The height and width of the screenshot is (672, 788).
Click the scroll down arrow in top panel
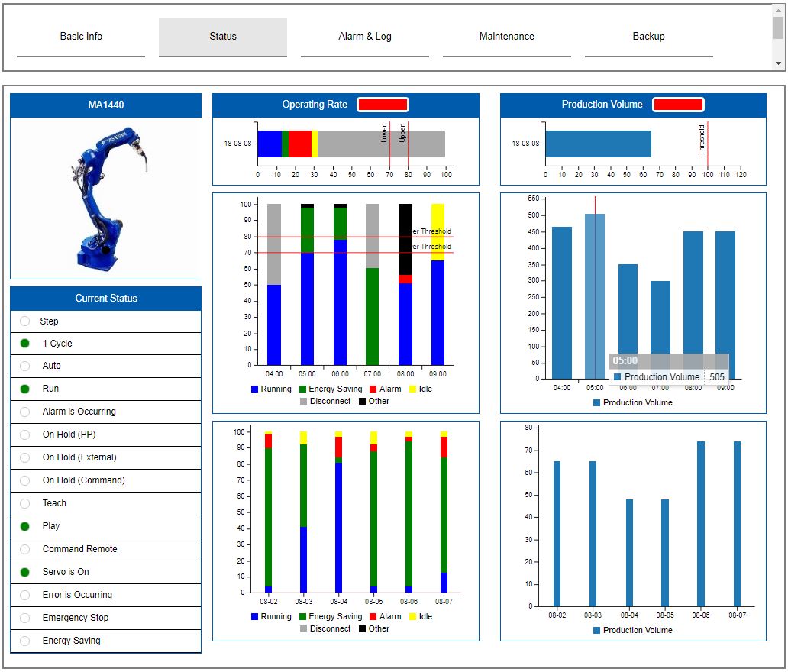coord(778,63)
